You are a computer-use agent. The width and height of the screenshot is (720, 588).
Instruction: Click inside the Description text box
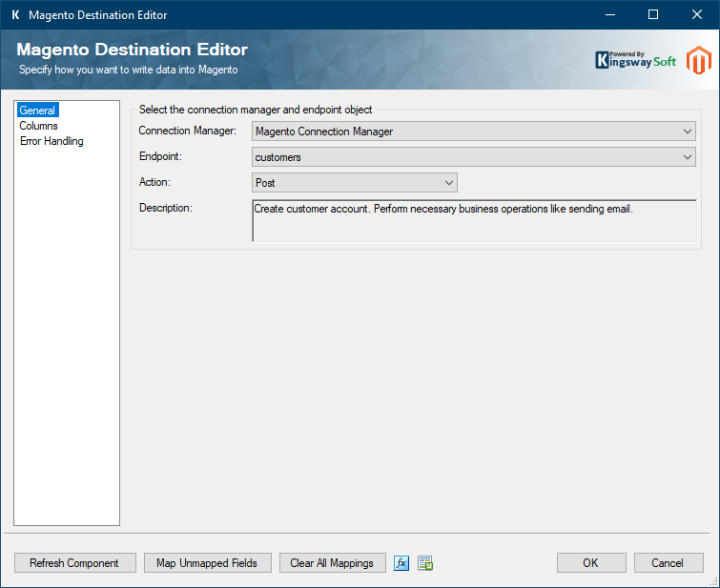point(474,221)
